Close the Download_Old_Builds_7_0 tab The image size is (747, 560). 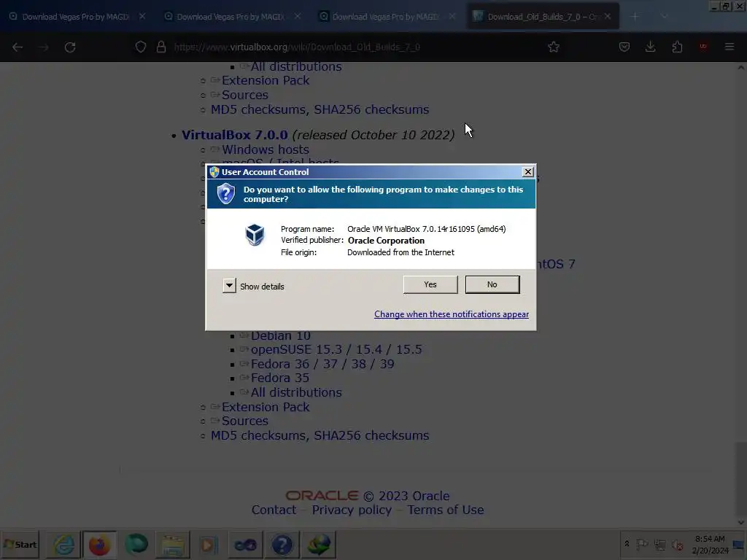pyautogui.click(x=608, y=17)
